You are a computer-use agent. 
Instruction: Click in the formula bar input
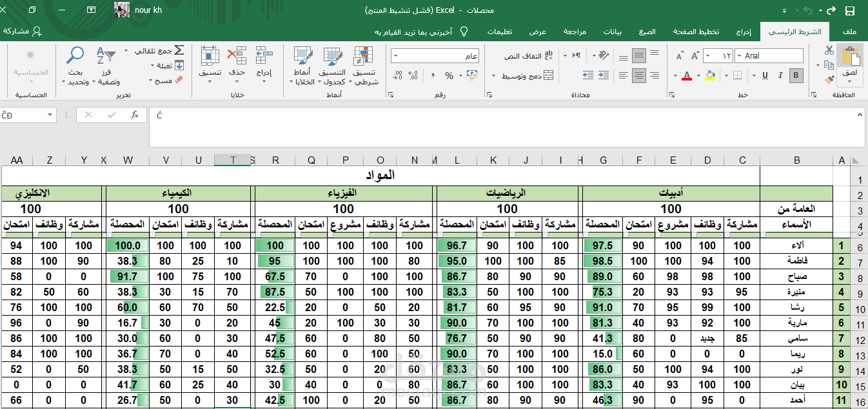[x=506, y=126]
